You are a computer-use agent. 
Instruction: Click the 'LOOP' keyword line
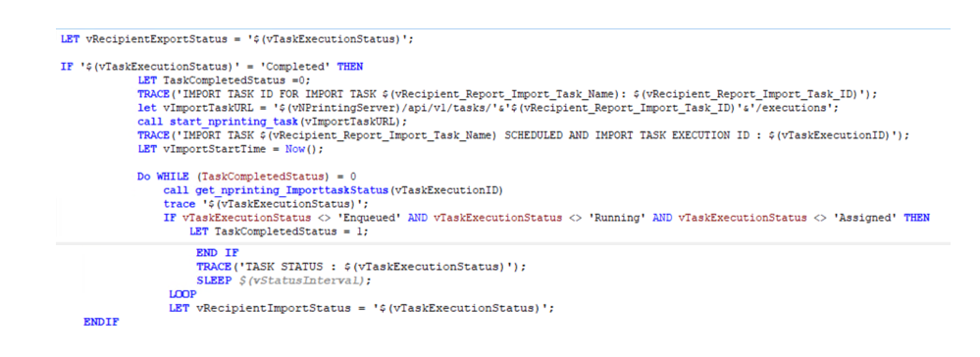click(182, 294)
